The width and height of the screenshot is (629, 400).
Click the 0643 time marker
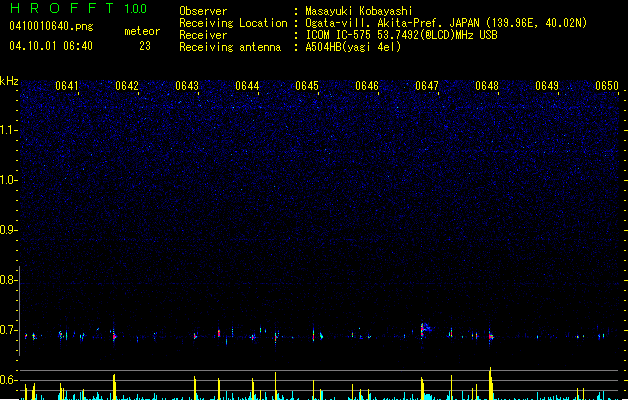(187, 86)
